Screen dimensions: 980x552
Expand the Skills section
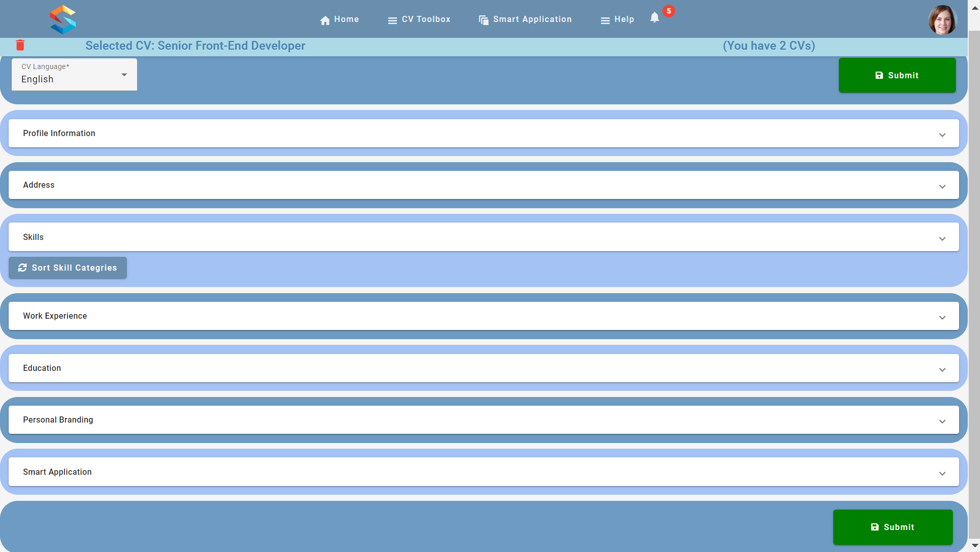click(484, 237)
